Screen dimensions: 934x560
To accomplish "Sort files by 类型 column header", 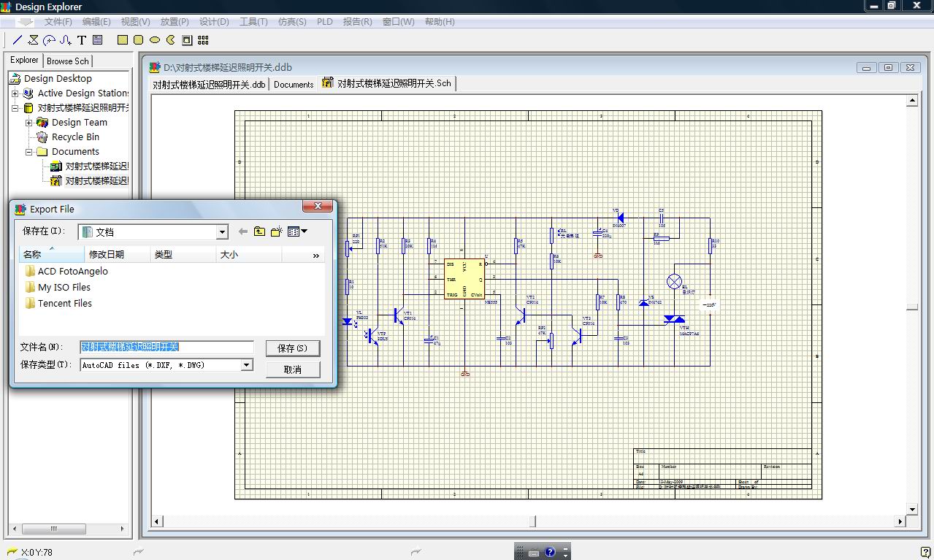I will (x=183, y=254).
